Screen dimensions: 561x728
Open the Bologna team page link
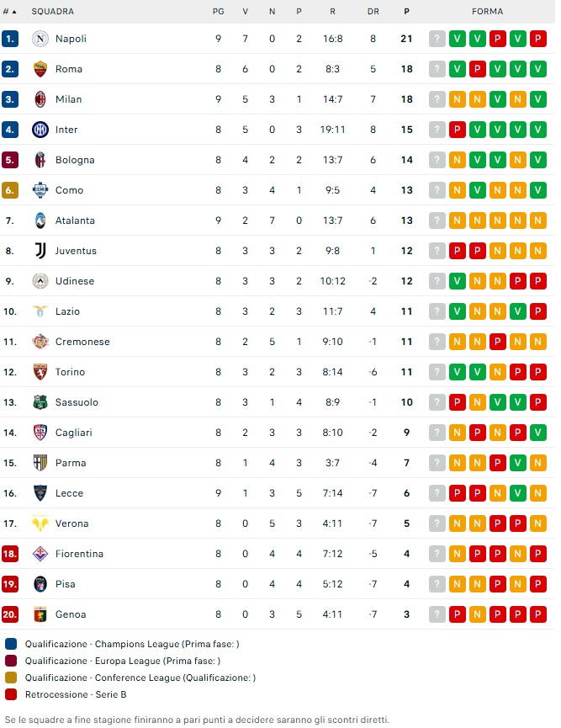click(x=75, y=160)
